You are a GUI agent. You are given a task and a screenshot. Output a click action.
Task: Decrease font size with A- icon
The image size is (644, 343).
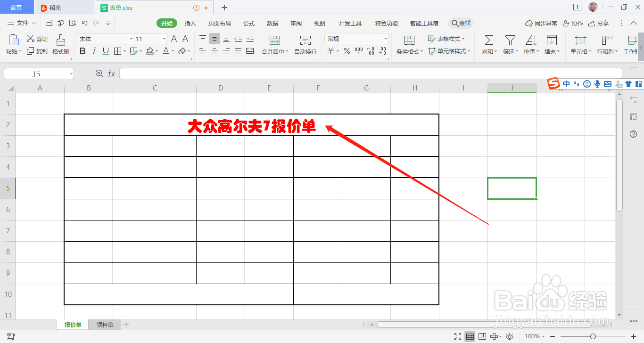pyautogui.click(x=186, y=39)
